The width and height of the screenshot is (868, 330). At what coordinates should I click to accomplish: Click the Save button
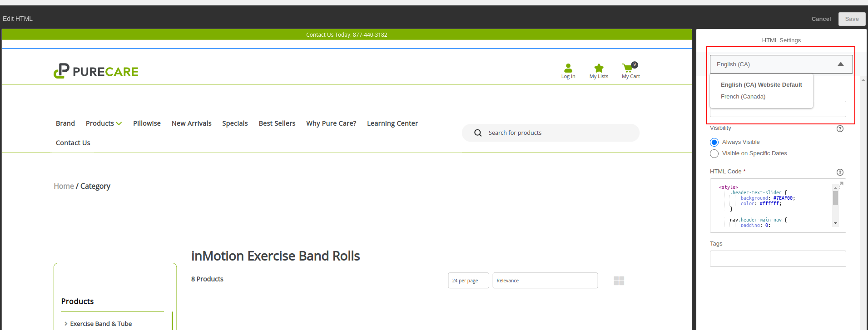852,19
